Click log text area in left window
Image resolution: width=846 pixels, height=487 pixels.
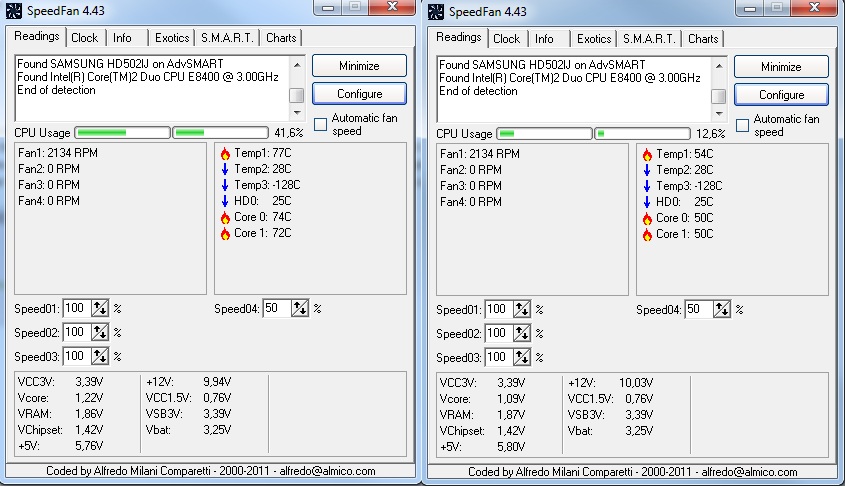coord(152,88)
